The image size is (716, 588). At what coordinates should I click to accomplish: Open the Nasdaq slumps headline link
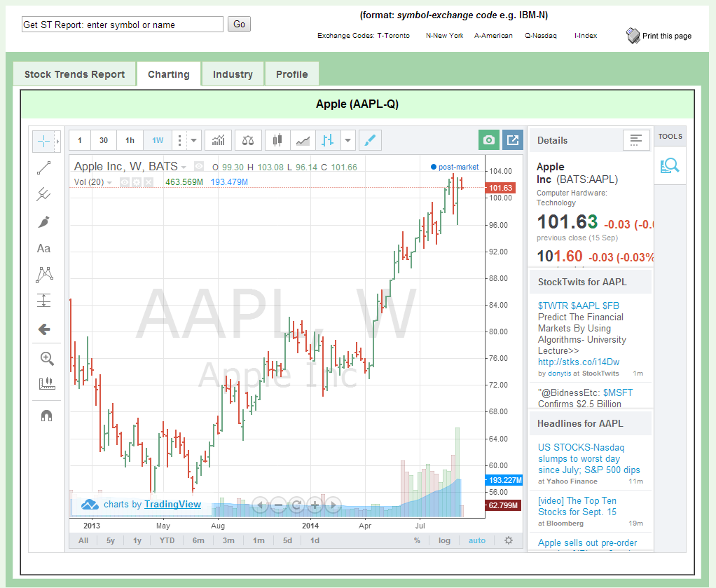pyautogui.click(x=588, y=459)
